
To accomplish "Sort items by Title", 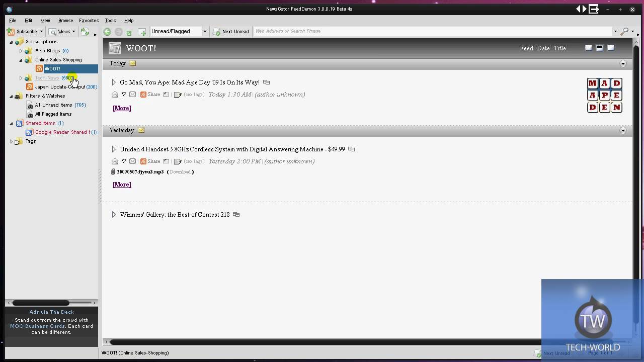I will [x=559, y=48].
